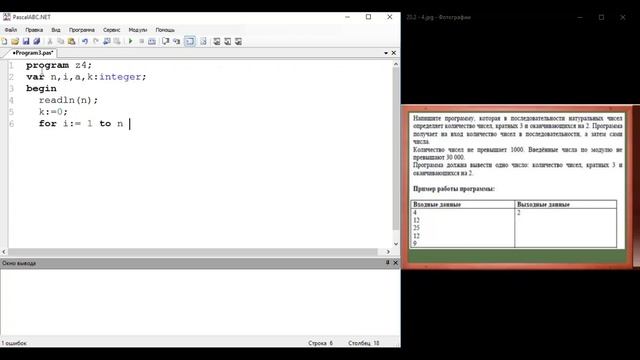Open the Файл menu
Viewport: 640px width, 360px height.
coord(11,30)
